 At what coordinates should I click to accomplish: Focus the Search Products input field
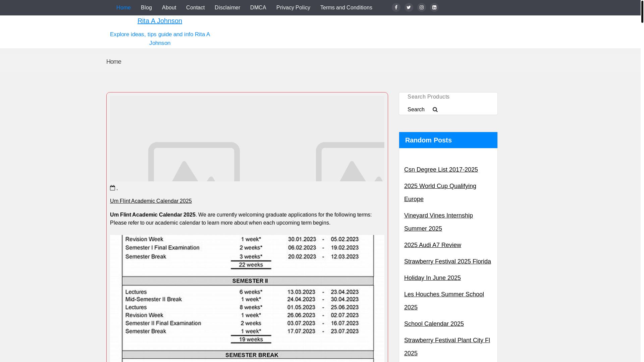pos(448,97)
